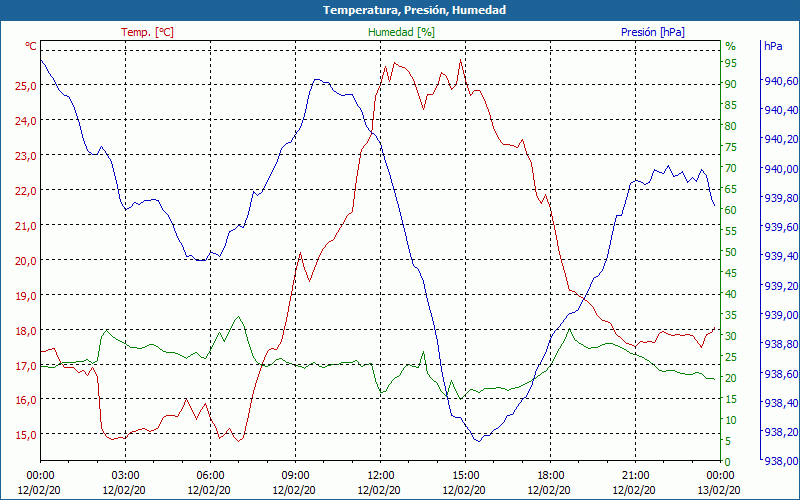Click the 75 humidity axis value
The width and height of the screenshot is (800, 500).
(731, 147)
